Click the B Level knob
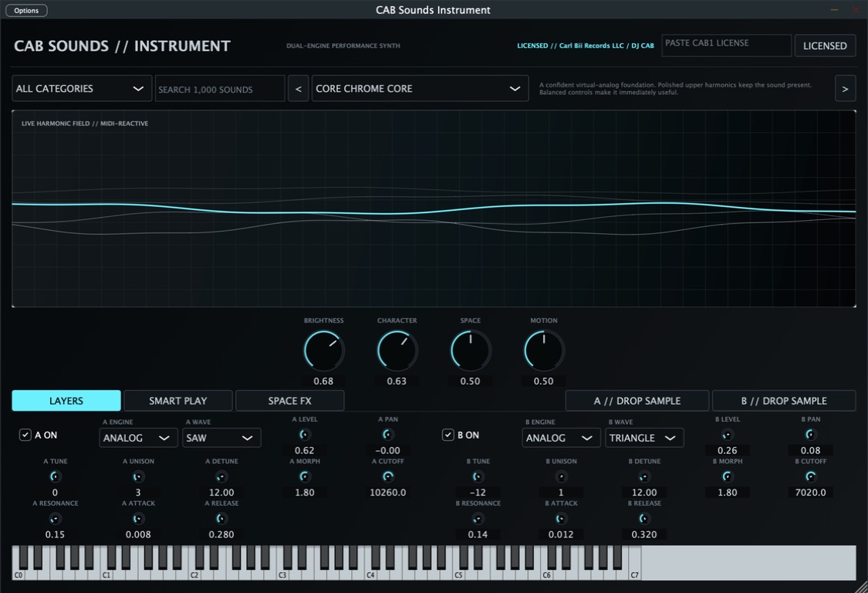This screenshot has width=868, height=593. (728, 435)
